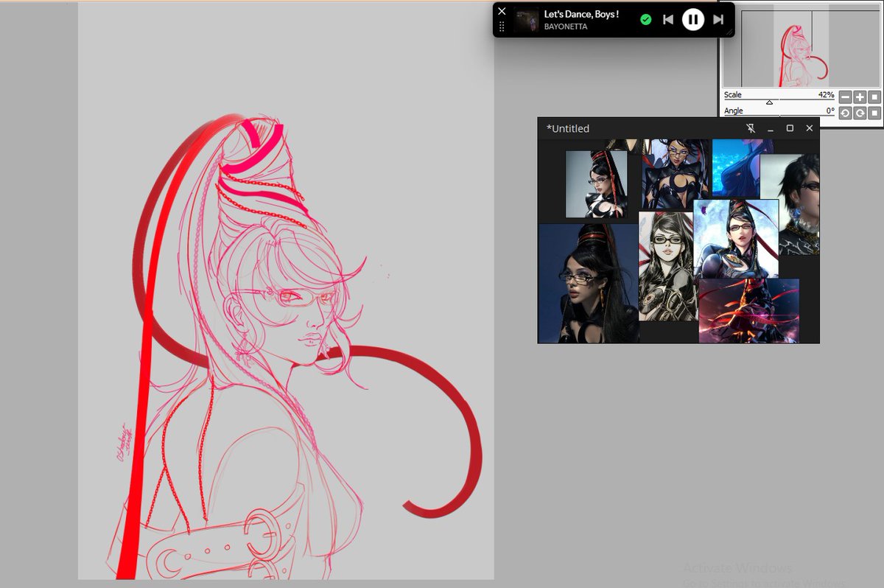
Task: Minimize the *Untitled reference window
Action: pos(771,128)
